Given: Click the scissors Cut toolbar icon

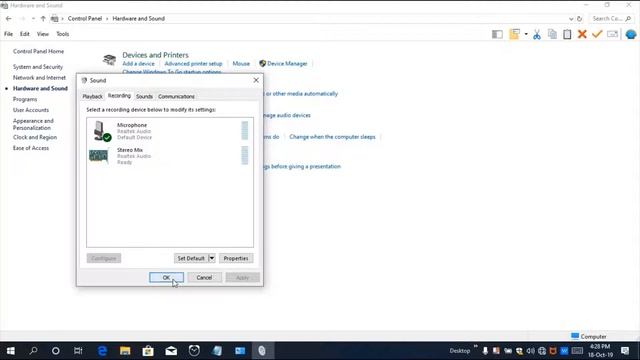Looking at the screenshot, I should point(537,35).
